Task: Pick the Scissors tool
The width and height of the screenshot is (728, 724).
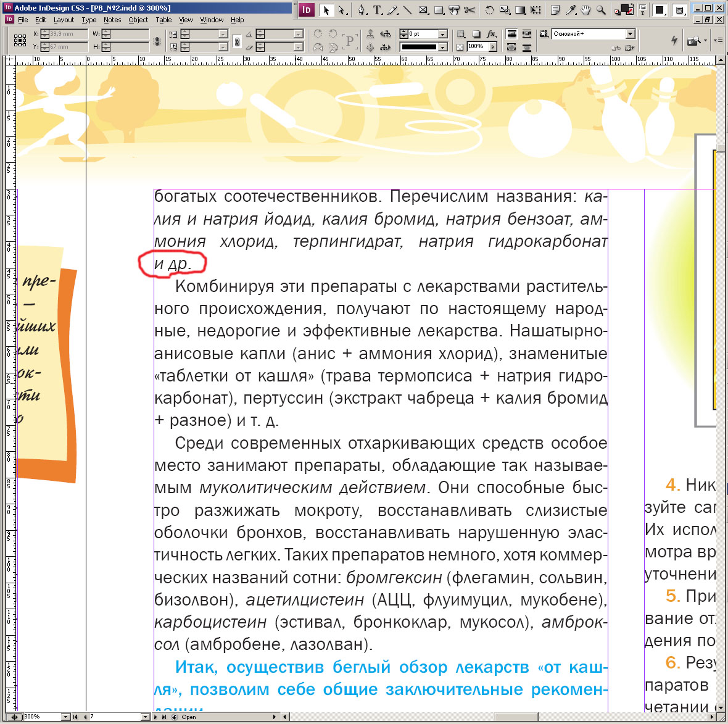Action: (470, 10)
